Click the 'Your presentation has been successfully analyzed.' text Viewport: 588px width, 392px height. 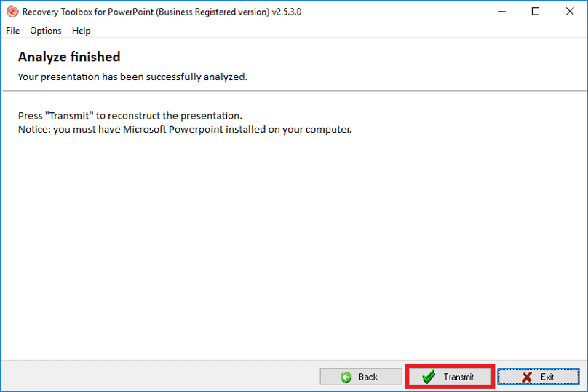pyautogui.click(x=132, y=77)
